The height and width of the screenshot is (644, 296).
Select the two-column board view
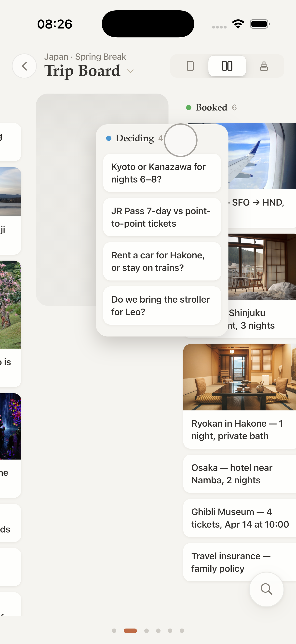[x=227, y=66]
